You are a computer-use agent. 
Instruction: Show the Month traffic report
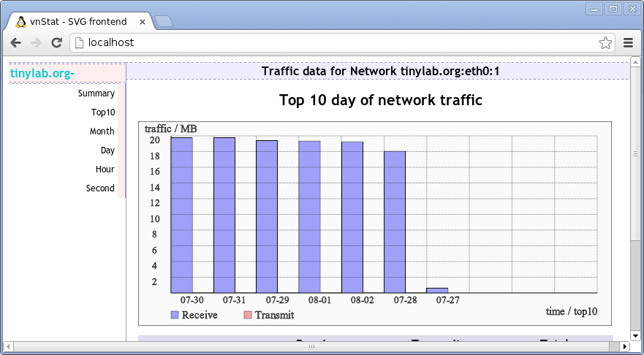point(102,131)
